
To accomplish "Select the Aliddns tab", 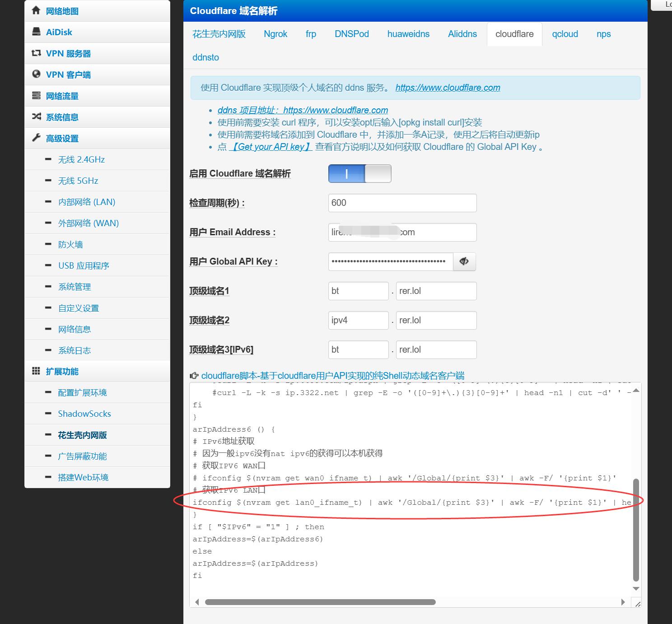I will (462, 34).
